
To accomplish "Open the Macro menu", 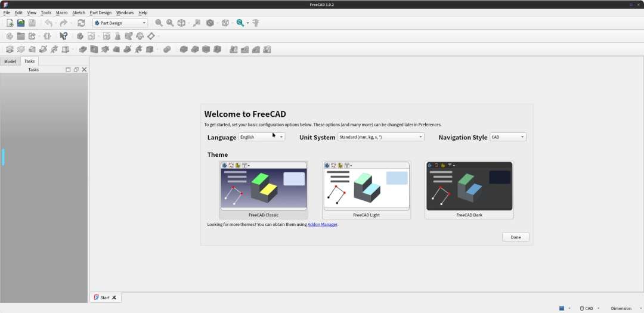I will [61, 13].
